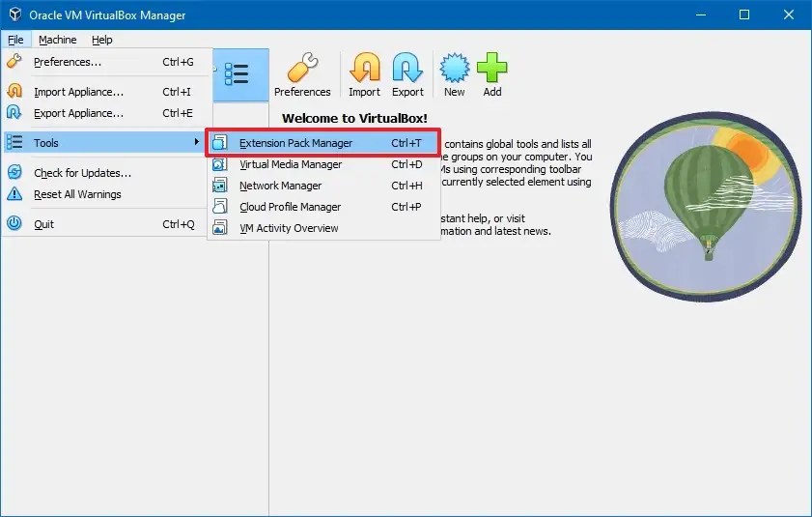The width and height of the screenshot is (812, 517).
Task: Click the Add toolbar label
Action: tap(492, 92)
